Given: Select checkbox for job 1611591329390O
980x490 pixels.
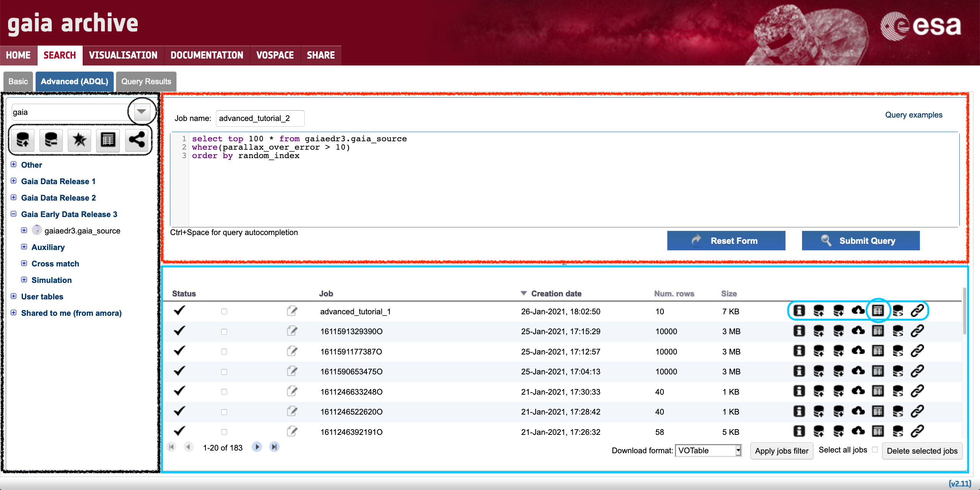Looking at the screenshot, I should point(224,332).
